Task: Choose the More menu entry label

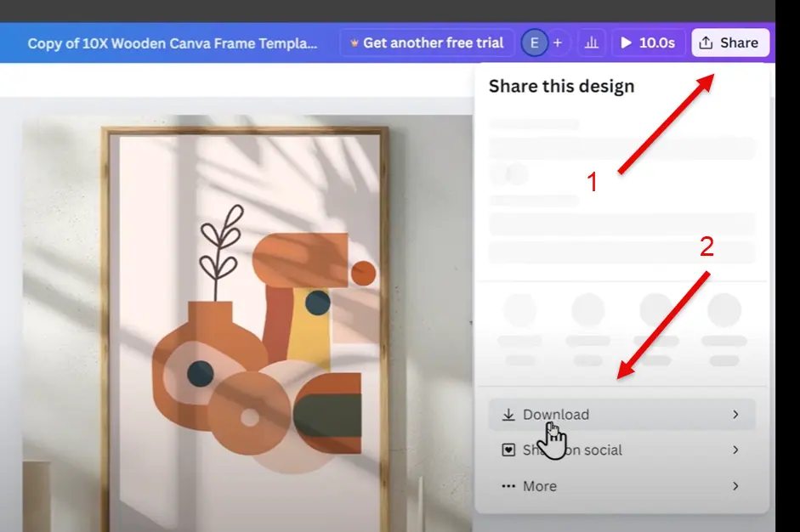Action: [540, 486]
